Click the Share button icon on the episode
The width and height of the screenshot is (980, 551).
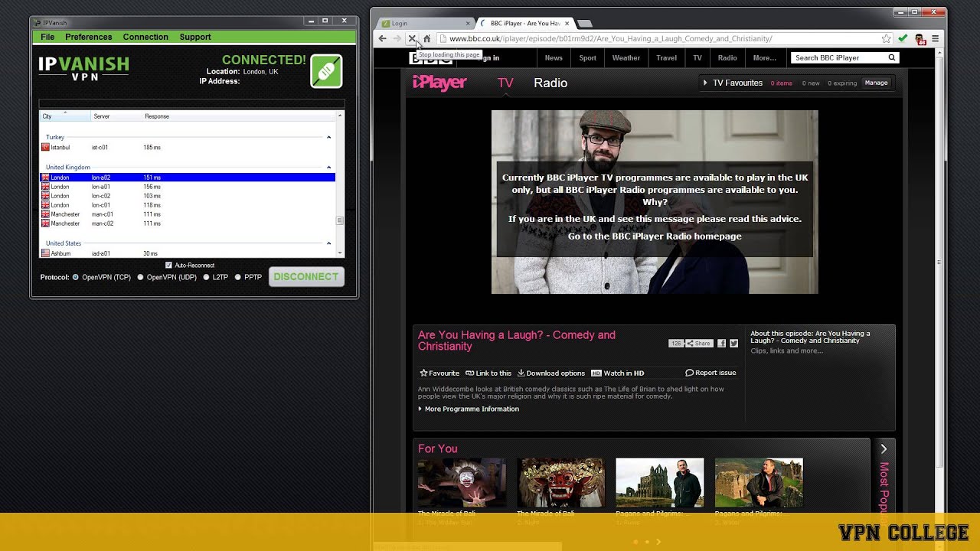coord(699,344)
